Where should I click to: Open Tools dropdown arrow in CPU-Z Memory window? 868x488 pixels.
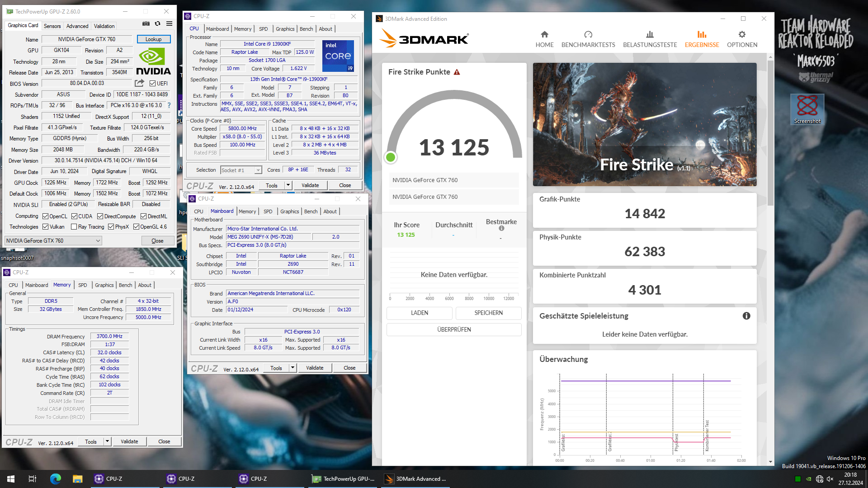click(107, 441)
